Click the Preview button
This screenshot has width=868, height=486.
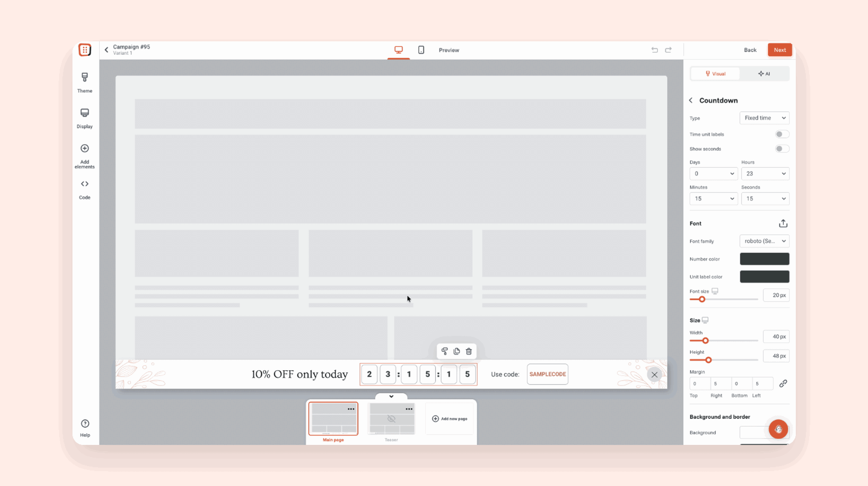(449, 50)
